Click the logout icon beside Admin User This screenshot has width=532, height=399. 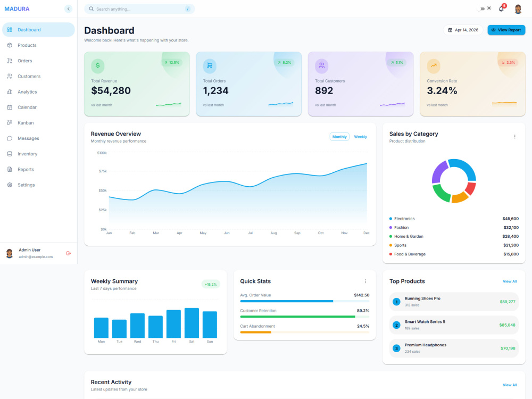[x=69, y=253]
